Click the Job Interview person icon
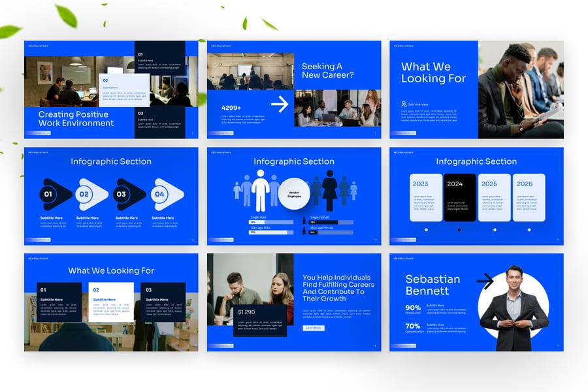This screenshot has height=392, width=588. click(404, 104)
